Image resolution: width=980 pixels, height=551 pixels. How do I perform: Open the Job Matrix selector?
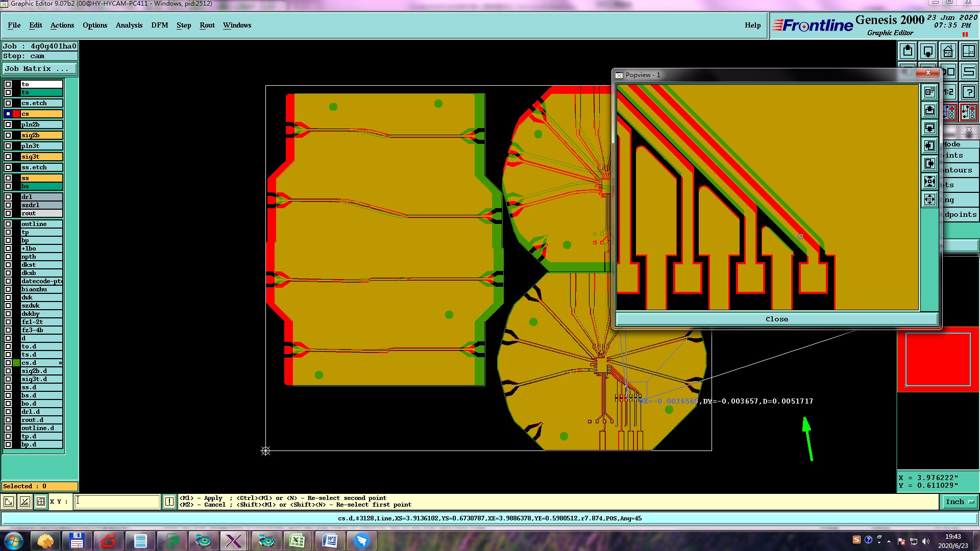click(x=40, y=68)
